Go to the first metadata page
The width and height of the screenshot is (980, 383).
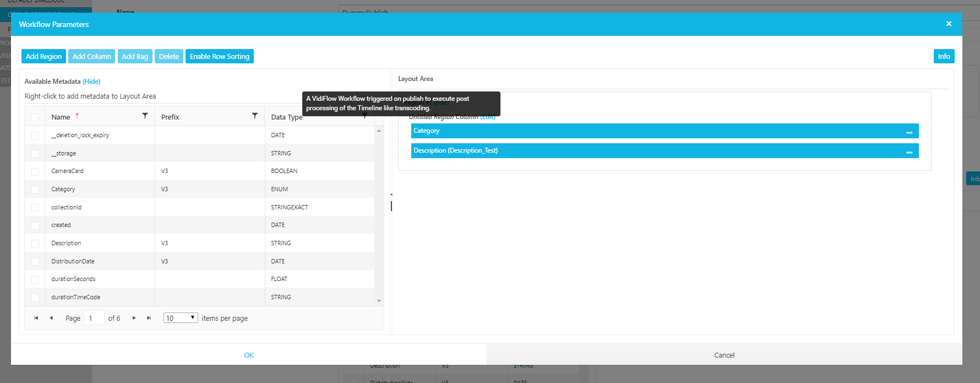click(x=36, y=318)
